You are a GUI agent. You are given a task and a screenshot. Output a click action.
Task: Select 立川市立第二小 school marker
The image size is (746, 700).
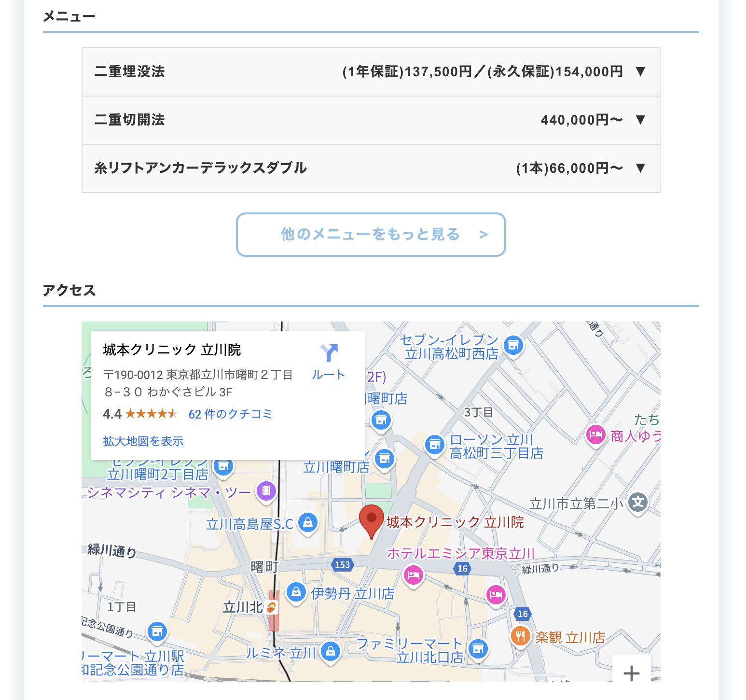tap(637, 502)
